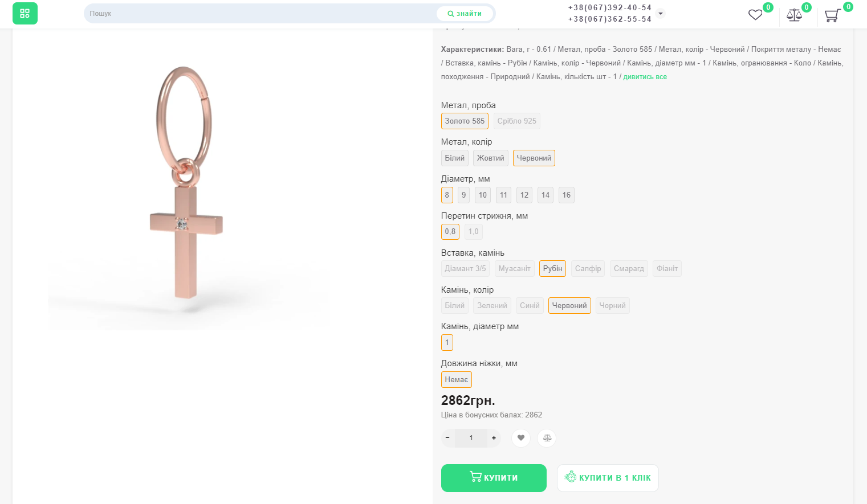Decrease quantity with the minus button
This screenshot has height=504, width=867.
447,438
